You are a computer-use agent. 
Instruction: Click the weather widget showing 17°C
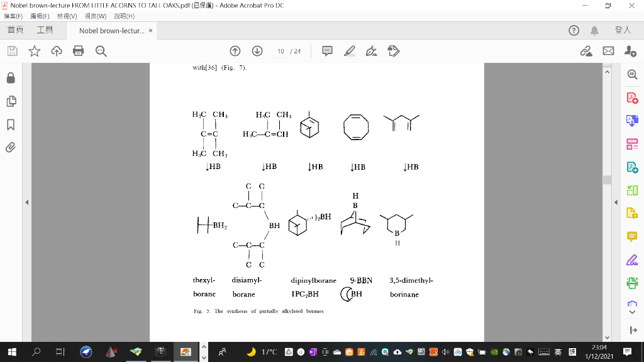(262, 352)
